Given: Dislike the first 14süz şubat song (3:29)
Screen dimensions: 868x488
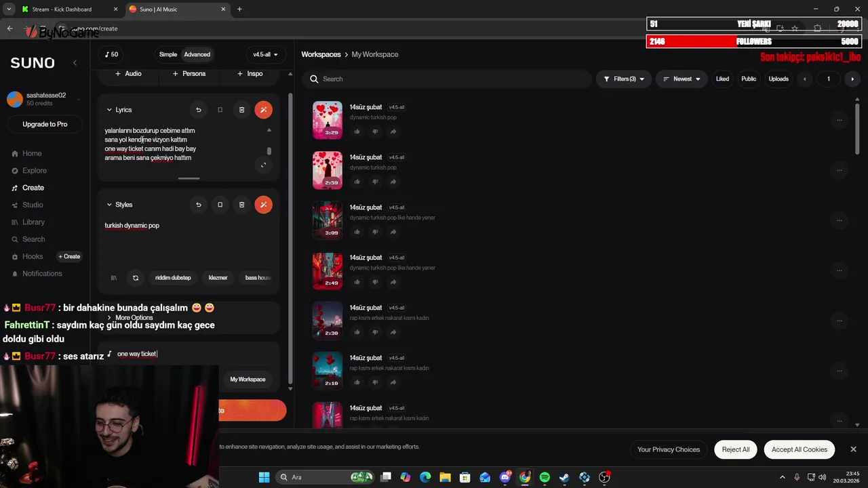Looking at the screenshot, I should [375, 131].
